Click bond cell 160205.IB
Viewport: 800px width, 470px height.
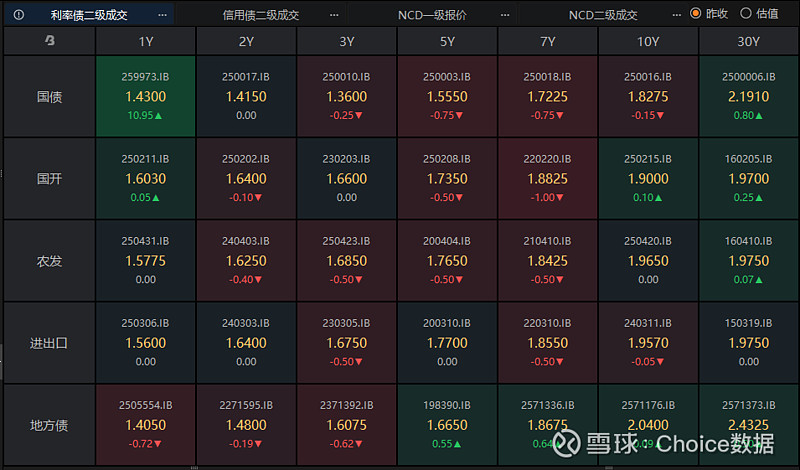[748, 179]
